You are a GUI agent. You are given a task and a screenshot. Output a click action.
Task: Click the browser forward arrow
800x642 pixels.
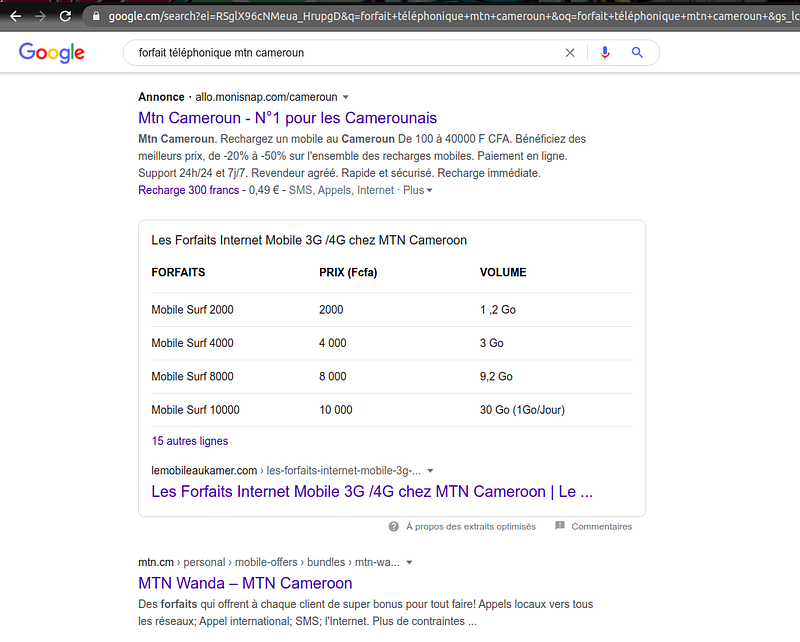[40, 16]
